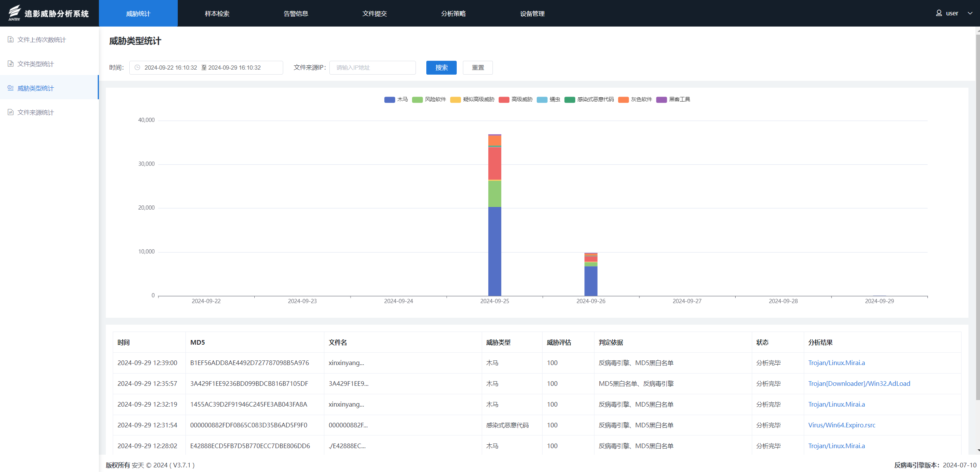Click the clock icon in time field
This screenshot has width=980, height=472.
[137, 67]
